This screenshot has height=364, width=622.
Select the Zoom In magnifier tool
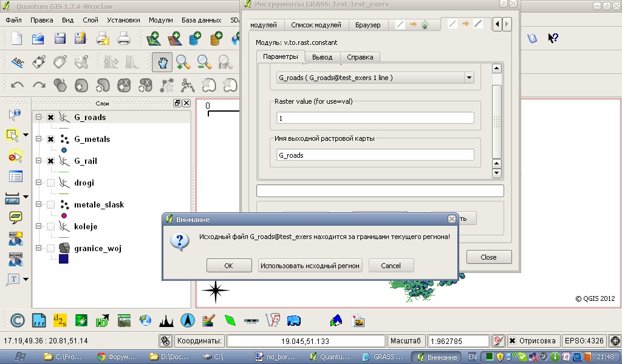[x=183, y=62]
